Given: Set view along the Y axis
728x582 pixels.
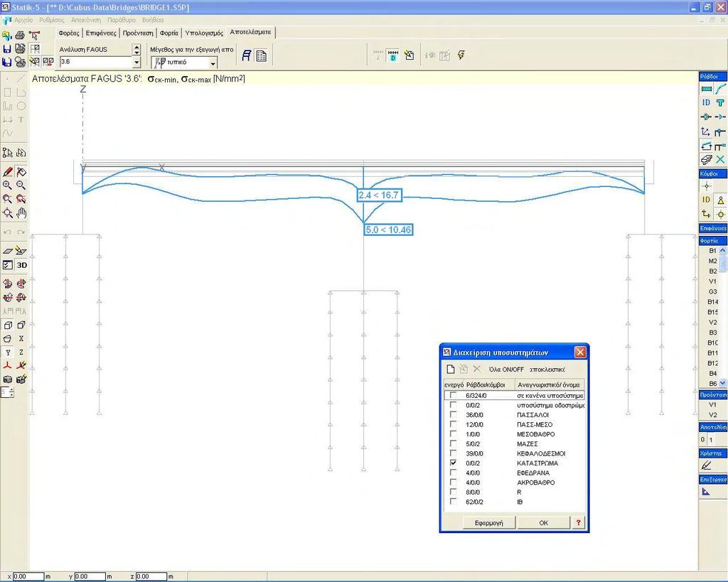Looking at the screenshot, I should [7, 352].
